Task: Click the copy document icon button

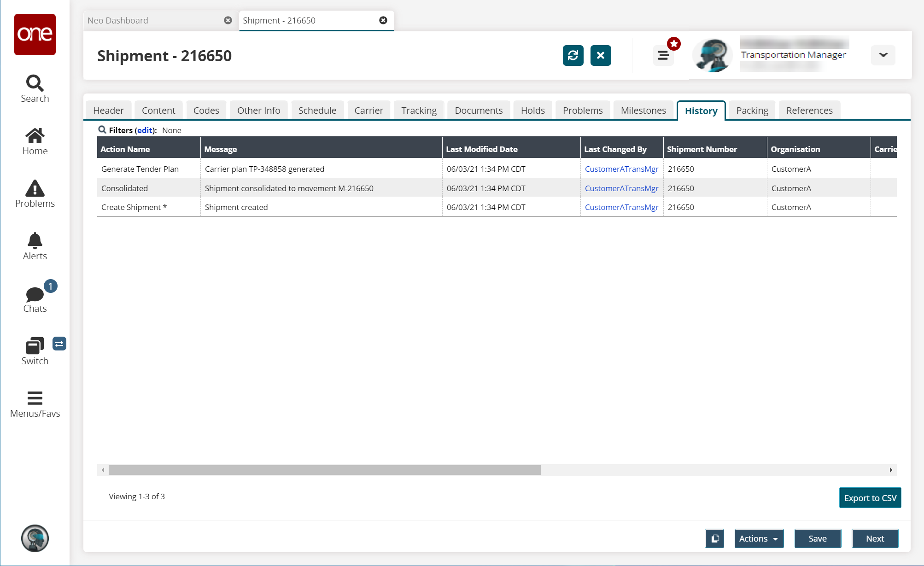Action: (714, 538)
